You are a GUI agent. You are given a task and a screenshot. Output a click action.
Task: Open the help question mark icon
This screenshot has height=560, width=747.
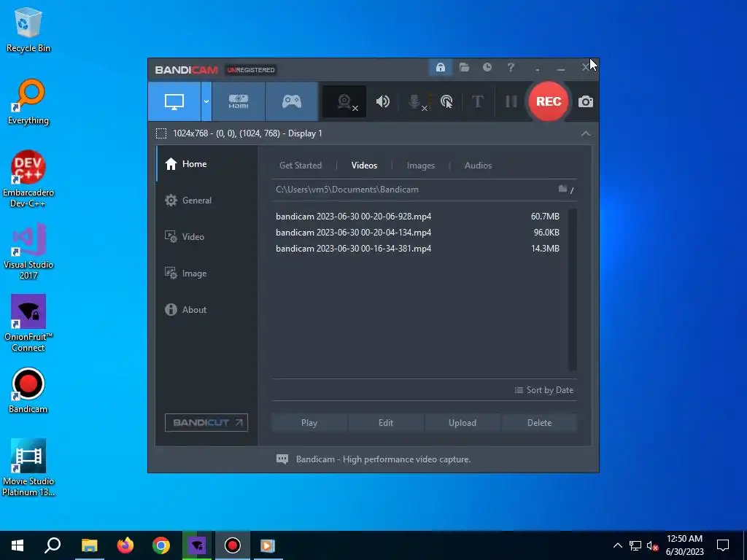click(511, 68)
